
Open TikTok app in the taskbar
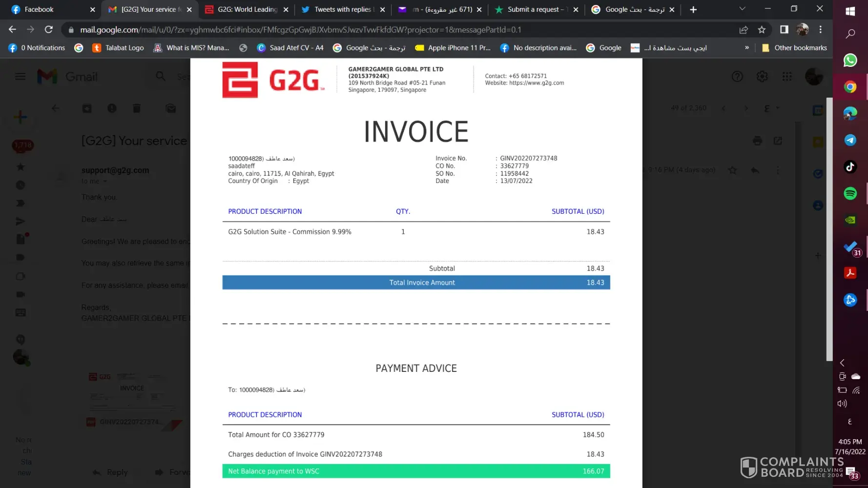click(x=850, y=167)
